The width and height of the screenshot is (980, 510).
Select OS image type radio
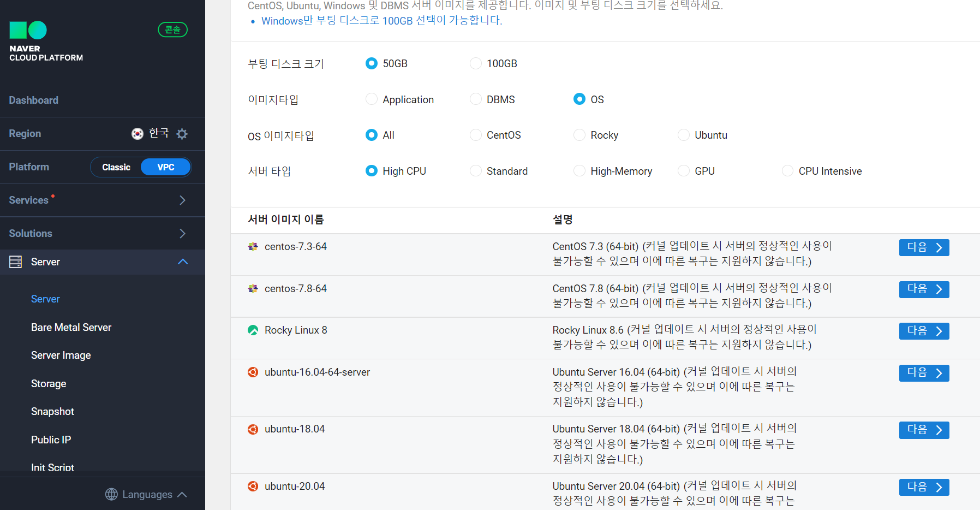click(x=579, y=99)
